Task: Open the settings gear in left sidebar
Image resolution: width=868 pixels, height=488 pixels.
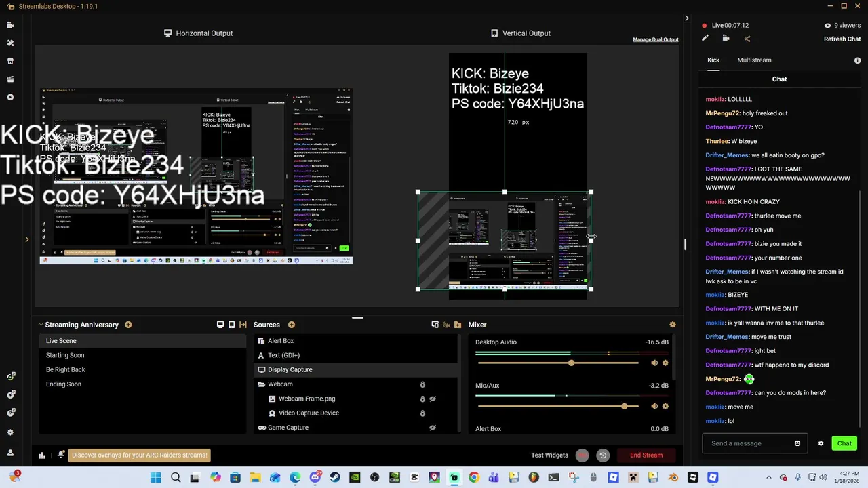Action: click(10, 432)
